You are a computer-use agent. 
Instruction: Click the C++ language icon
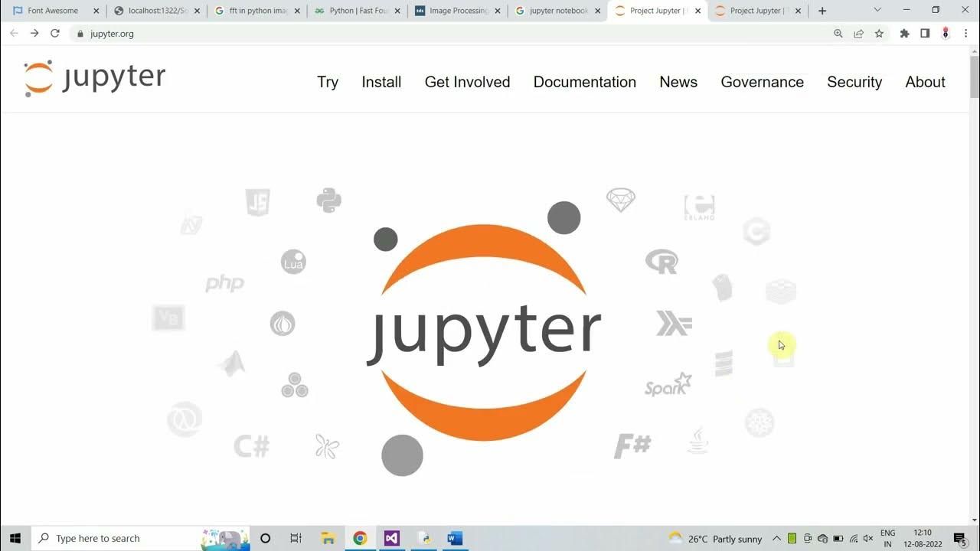(x=756, y=231)
